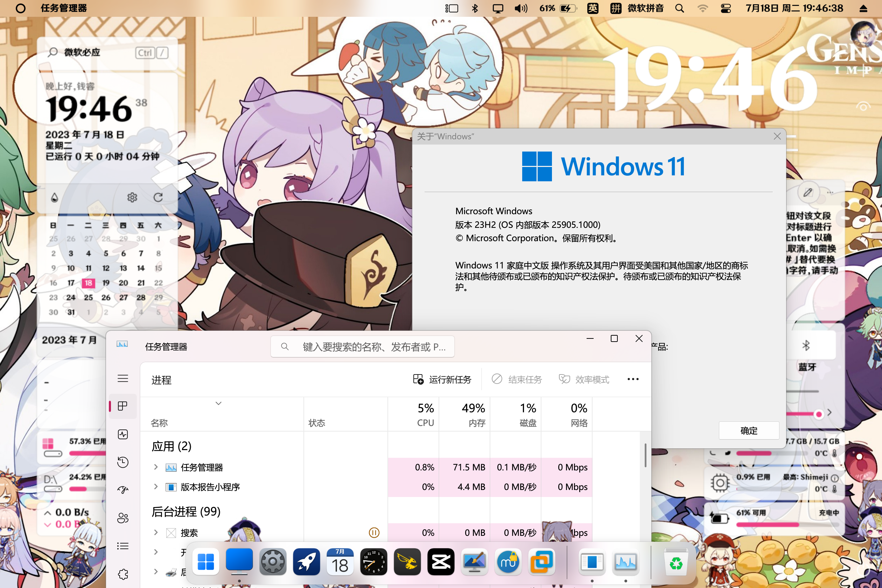The height and width of the screenshot is (588, 882).
Task: Open the Calendar app showing 18 in dock
Action: [340, 562]
